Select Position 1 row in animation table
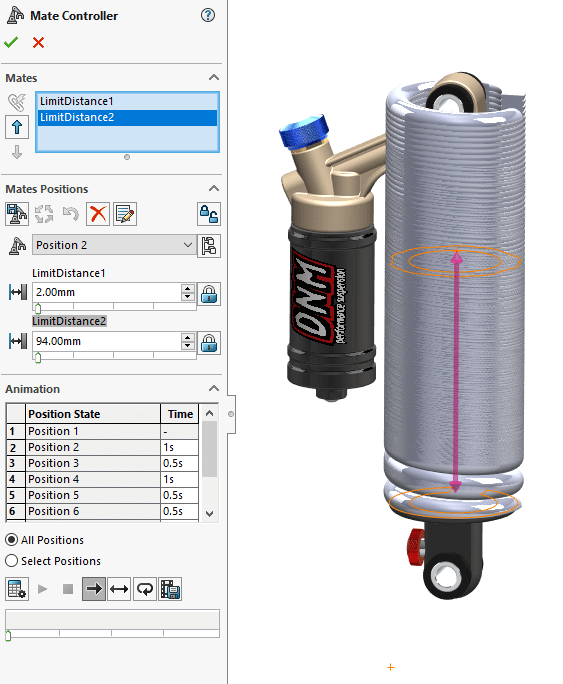This screenshot has height=684, width=563. [102, 431]
